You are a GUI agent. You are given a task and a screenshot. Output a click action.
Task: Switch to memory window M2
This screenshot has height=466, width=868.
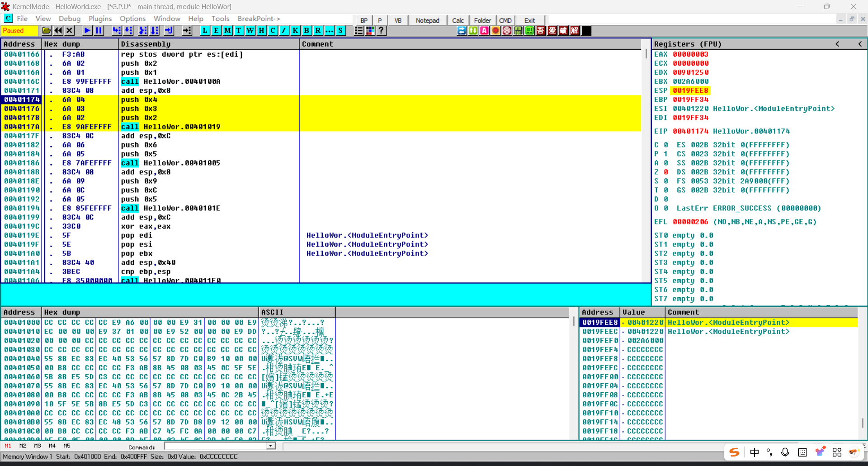(x=23, y=446)
